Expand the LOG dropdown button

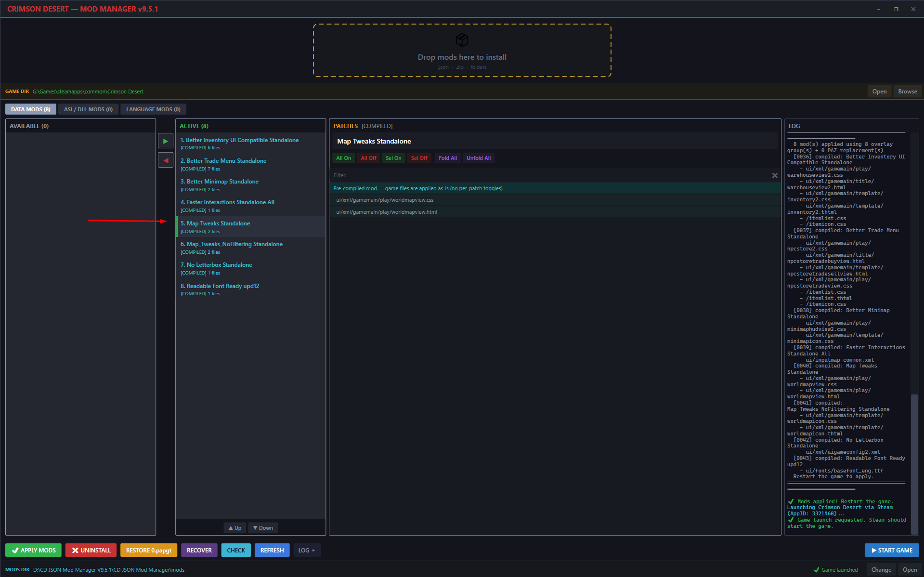pos(307,550)
